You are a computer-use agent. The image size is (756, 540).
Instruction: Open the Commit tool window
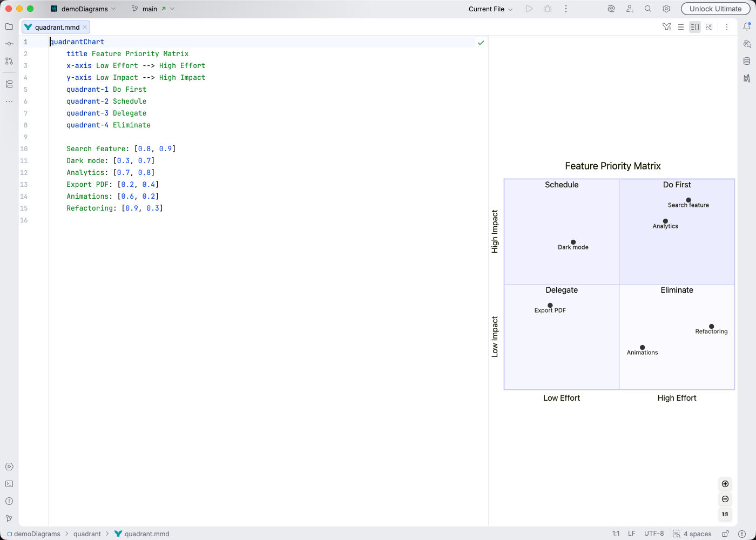(9, 44)
